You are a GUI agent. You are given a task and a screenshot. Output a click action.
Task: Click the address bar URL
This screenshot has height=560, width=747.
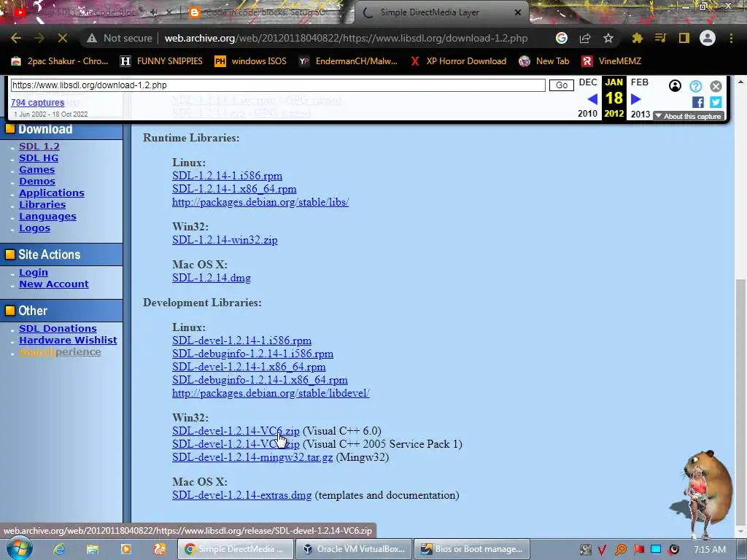(x=346, y=38)
